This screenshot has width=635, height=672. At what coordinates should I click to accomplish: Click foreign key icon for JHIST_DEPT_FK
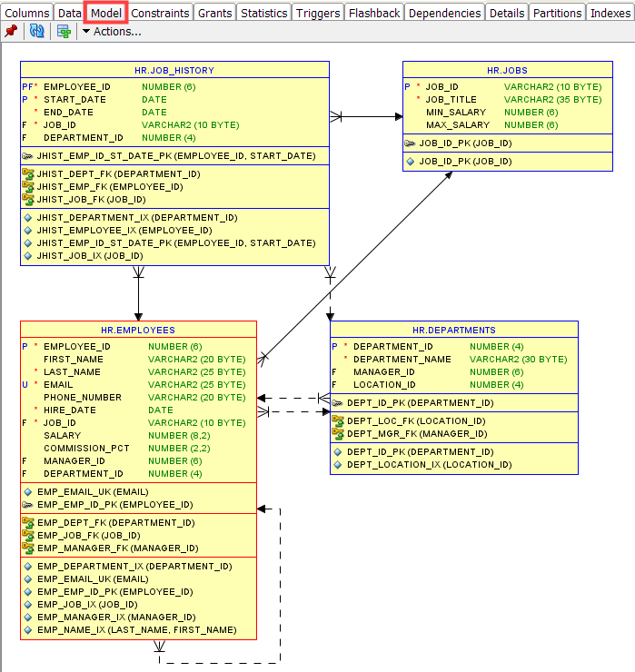pyautogui.click(x=28, y=174)
